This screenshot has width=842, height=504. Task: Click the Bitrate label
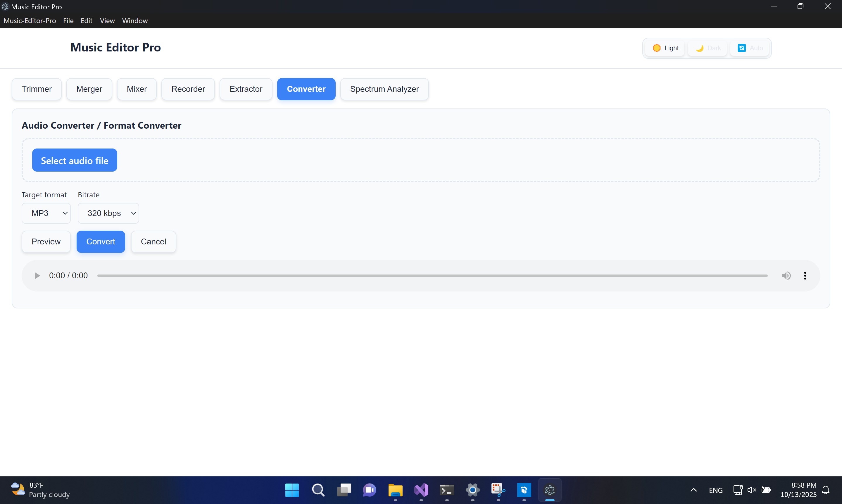click(89, 195)
